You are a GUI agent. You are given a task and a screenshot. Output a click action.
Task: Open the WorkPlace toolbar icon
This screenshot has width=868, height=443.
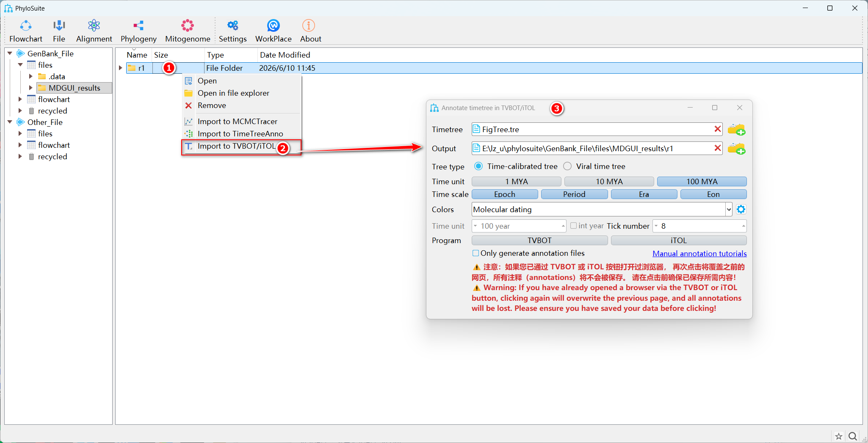(273, 30)
